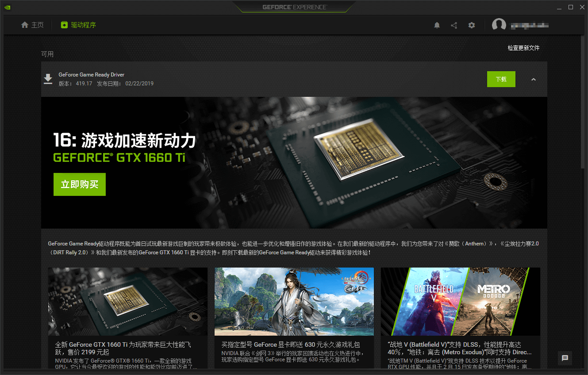Viewport: 588px width, 375px height.
Task: Click the share icon
Action: coord(454,25)
